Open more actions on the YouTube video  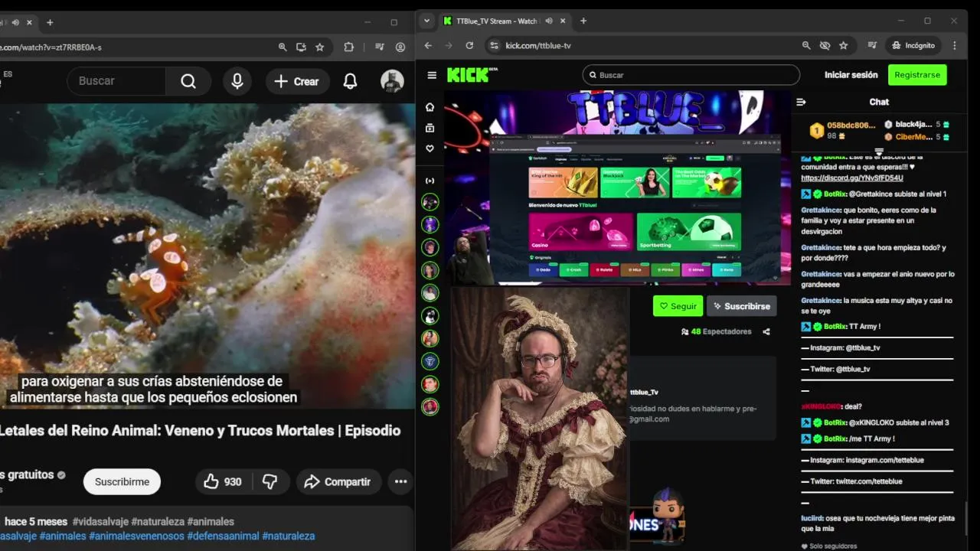(x=400, y=481)
